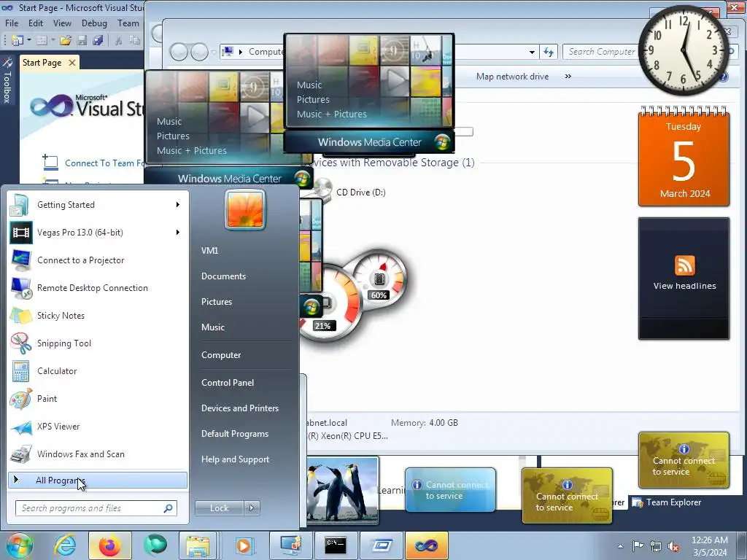The width and height of the screenshot is (747, 560).
Task: Show hidden tray icons arrow
Action: pyautogui.click(x=620, y=546)
